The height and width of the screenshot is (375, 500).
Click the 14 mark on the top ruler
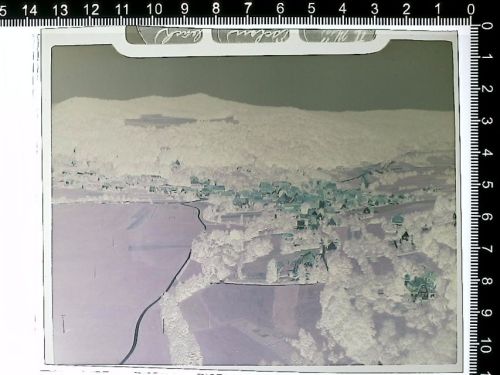[x=29, y=10]
